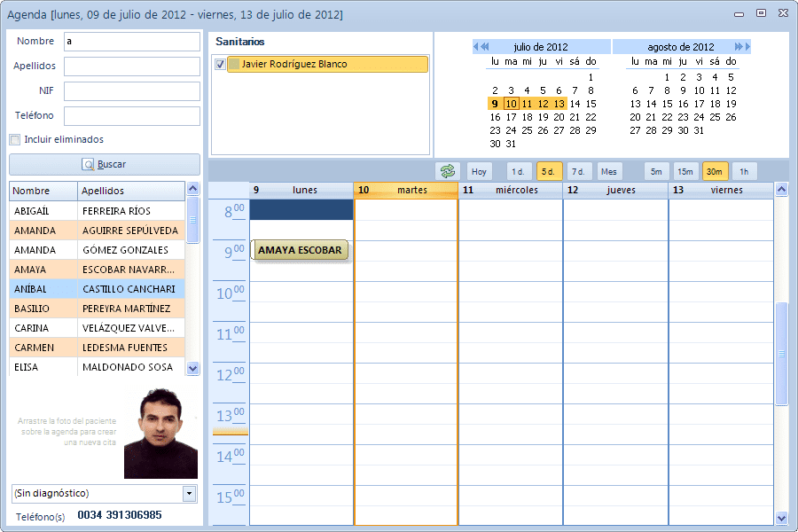This screenshot has height=532, width=798.
Task: Switch to the Mes view
Action: (609, 171)
